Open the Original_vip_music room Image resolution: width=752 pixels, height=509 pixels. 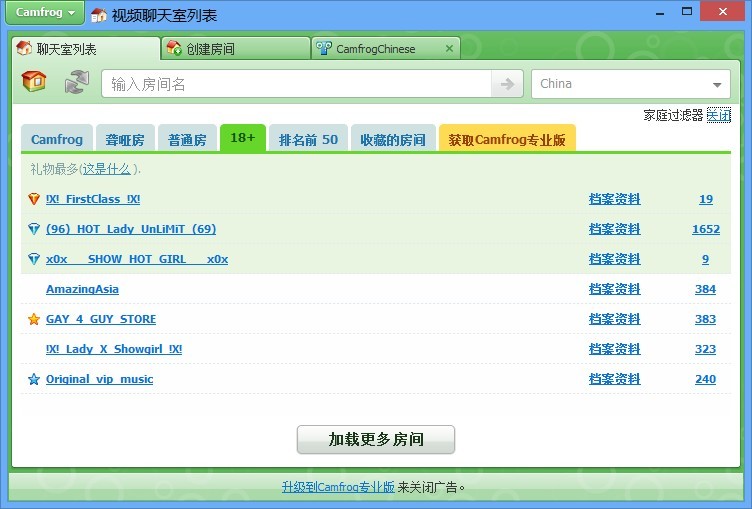click(x=99, y=379)
